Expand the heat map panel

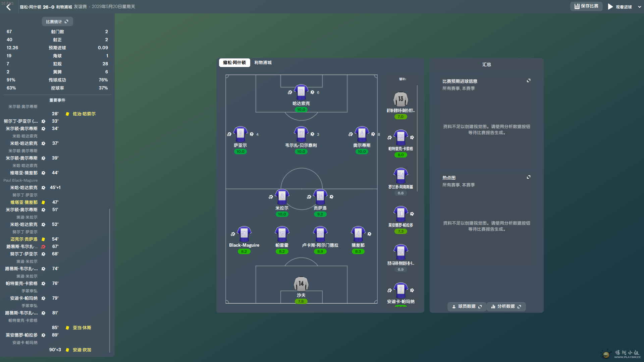pos(529,177)
